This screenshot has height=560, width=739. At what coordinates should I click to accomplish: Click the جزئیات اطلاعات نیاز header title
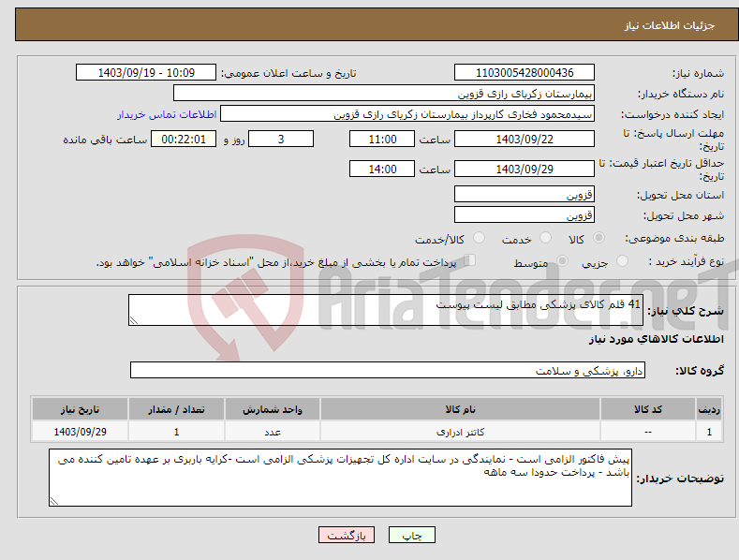pos(670,25)
